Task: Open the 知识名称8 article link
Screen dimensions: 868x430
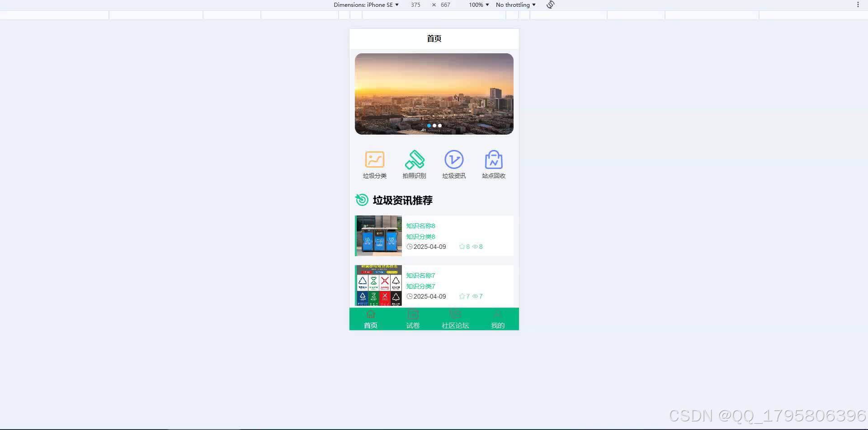Action: tap(420, 225)
